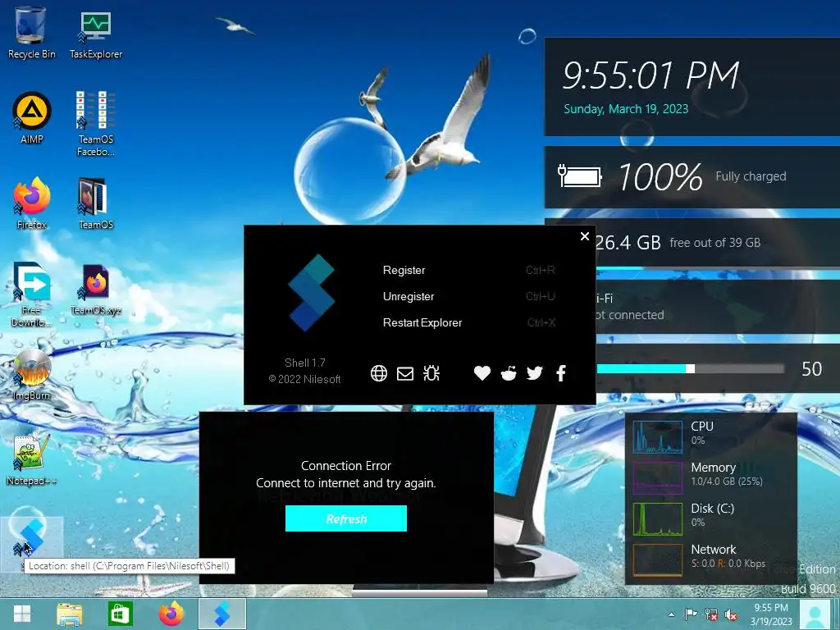Select Register in the Shell dialog
The image size is (840, 630).
click(404, 270)
